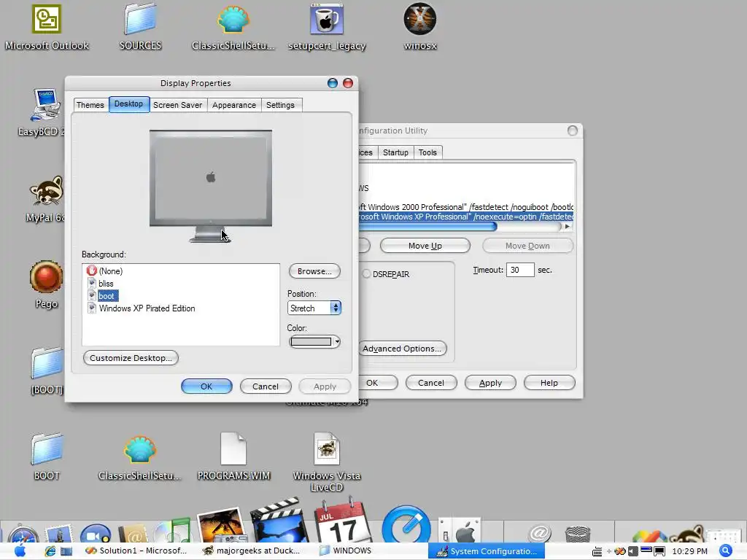
Task: Click the Timeout seconds input field
Action: [519, 270]
